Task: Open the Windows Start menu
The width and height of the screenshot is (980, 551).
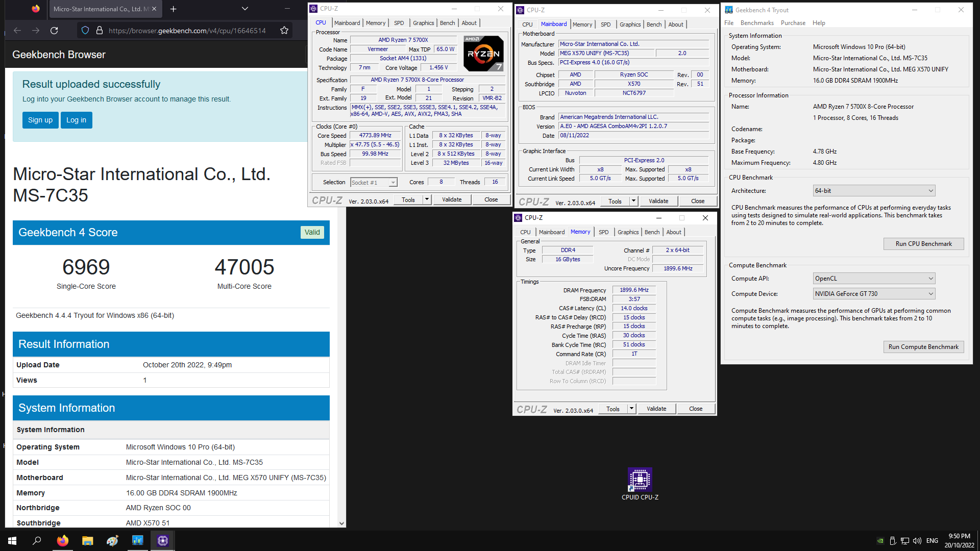Action: 12,541
